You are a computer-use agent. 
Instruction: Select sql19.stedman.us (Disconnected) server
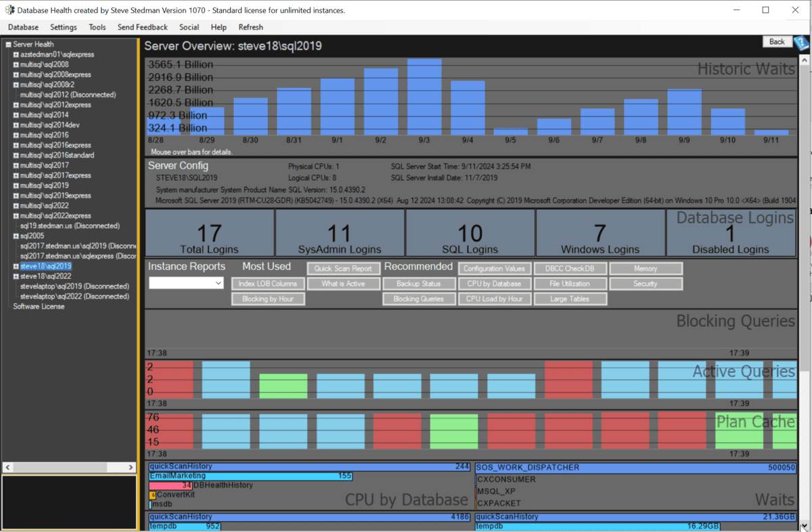pyautogui.click(x=70, y=226)
